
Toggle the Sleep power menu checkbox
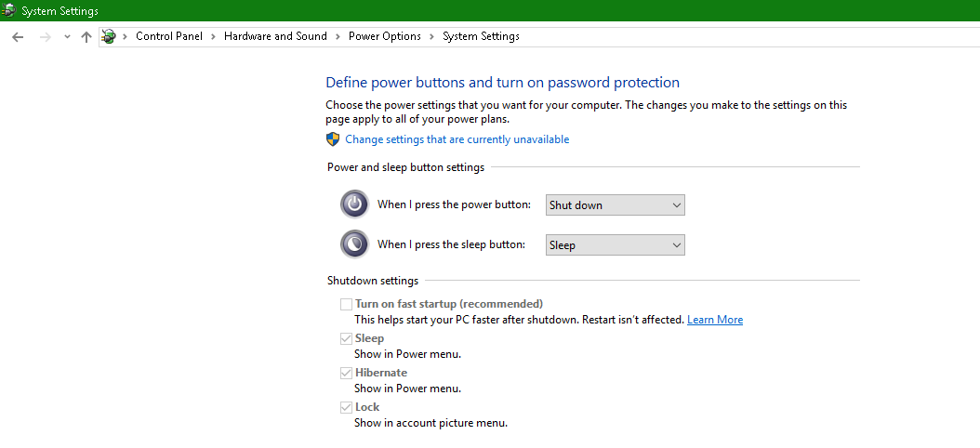[x=346, y=338]
